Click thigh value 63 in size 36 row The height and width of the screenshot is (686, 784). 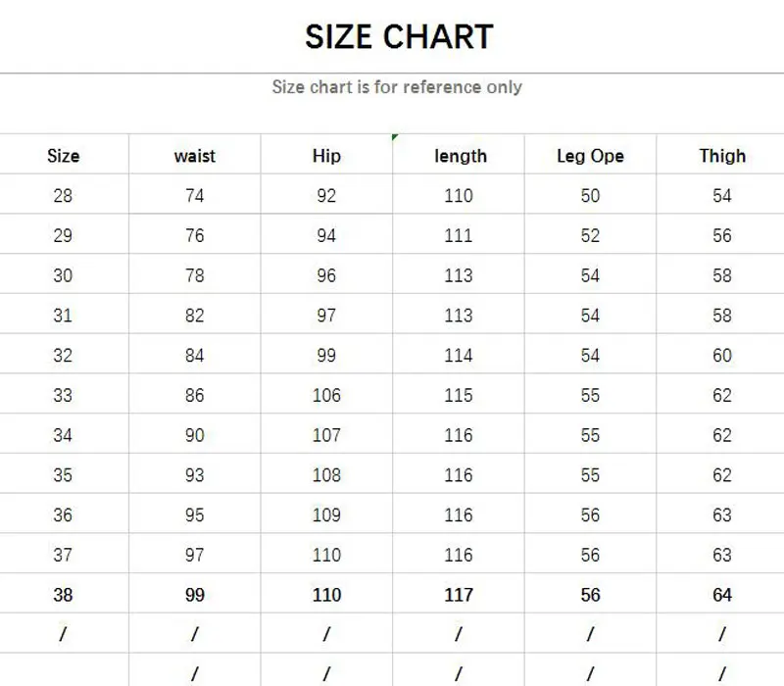(x=722, y=515)
